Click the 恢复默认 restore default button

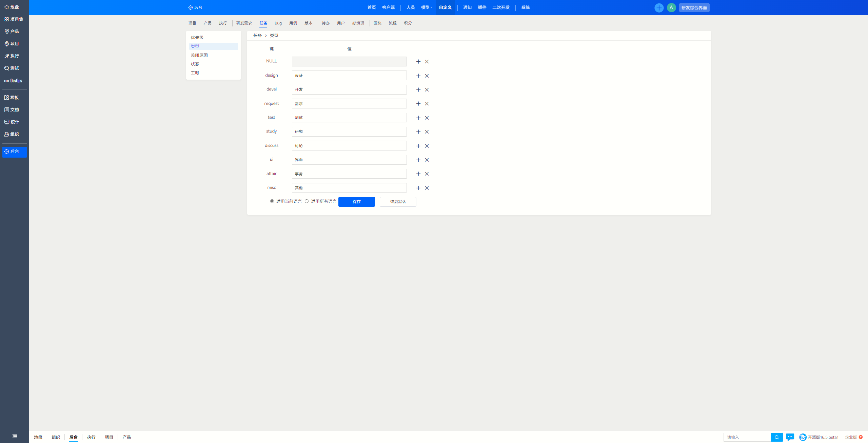398,202
